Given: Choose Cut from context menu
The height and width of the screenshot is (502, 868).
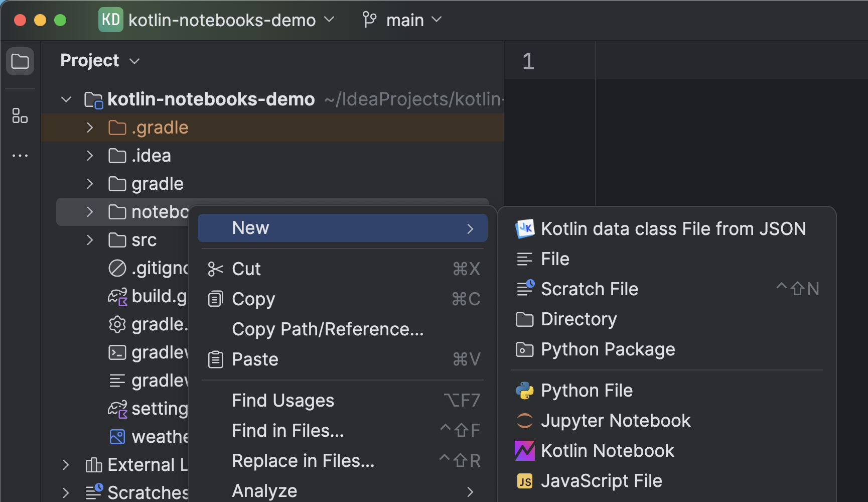Looking at the screenshot, I should [343, 269].
